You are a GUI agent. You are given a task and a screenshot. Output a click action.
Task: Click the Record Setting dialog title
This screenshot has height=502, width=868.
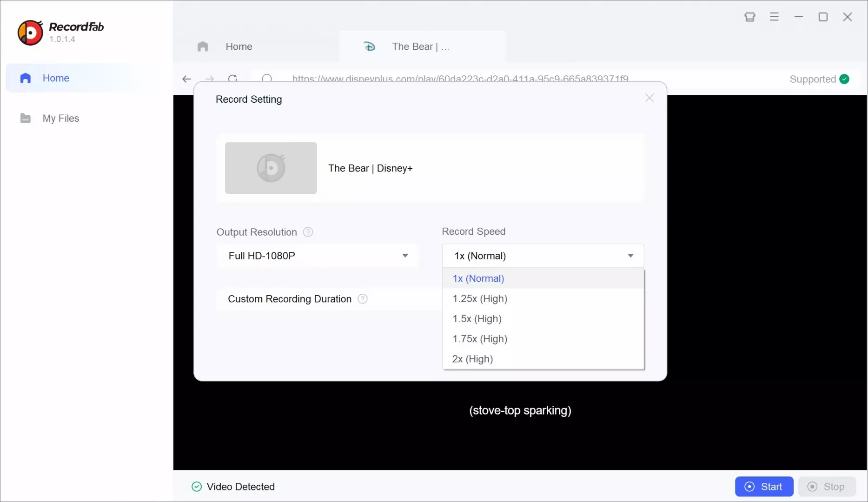pyautogui.click(x=249, y=99)
